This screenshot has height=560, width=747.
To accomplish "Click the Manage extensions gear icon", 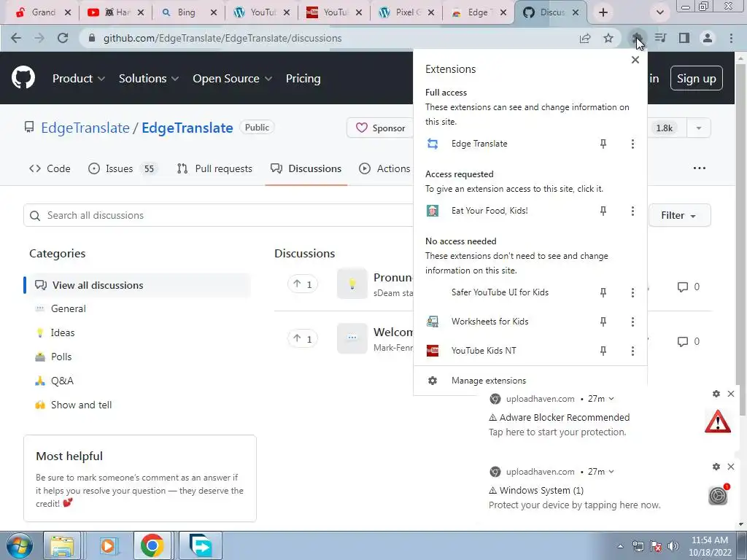I will point(433,381).
